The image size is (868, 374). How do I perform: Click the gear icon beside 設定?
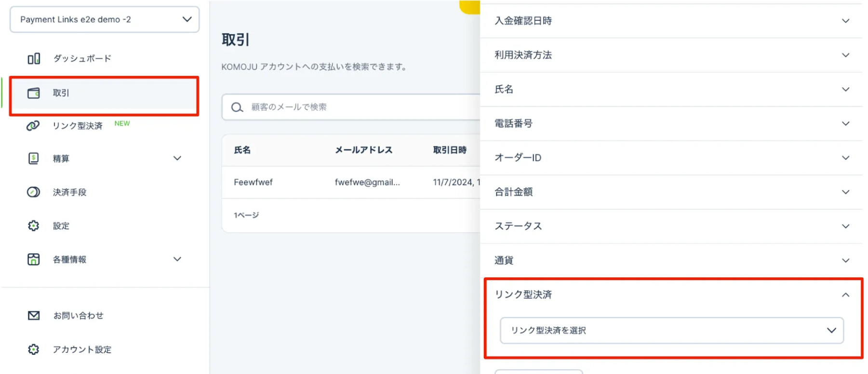coord(33,226)
